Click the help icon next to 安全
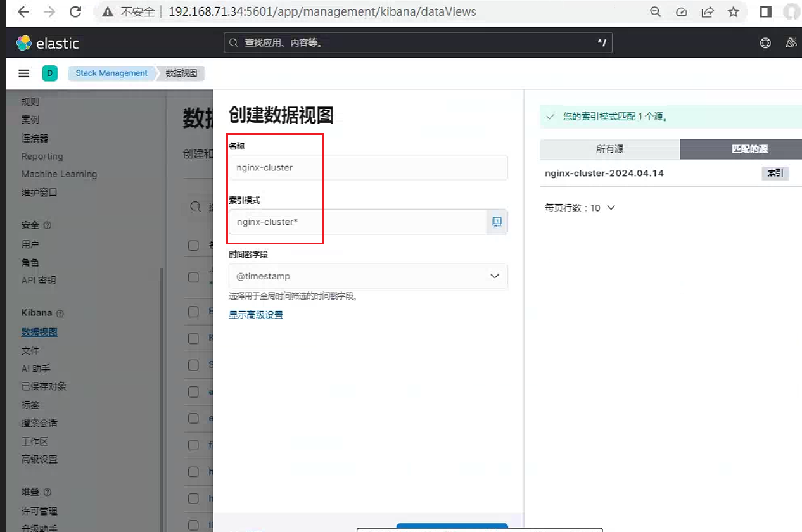Image resolution: width=802 pixels, height=532 pixels. 48,225
